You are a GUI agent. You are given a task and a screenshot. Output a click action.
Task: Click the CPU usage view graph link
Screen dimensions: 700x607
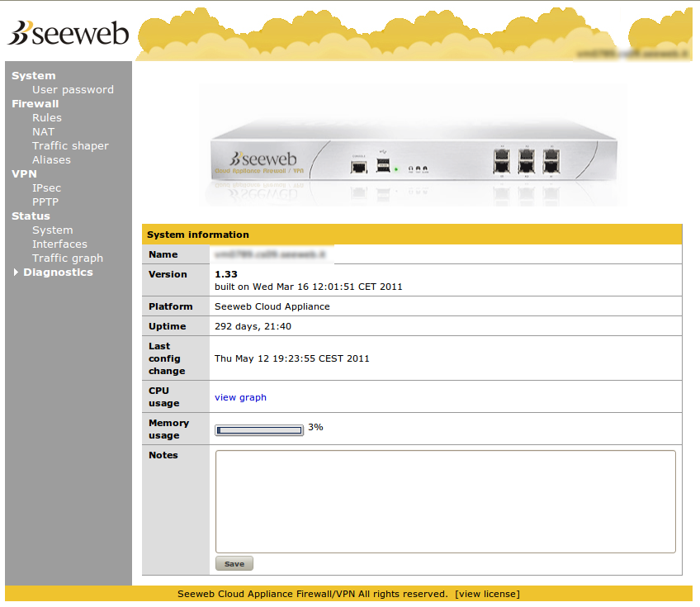coord(241,397)
